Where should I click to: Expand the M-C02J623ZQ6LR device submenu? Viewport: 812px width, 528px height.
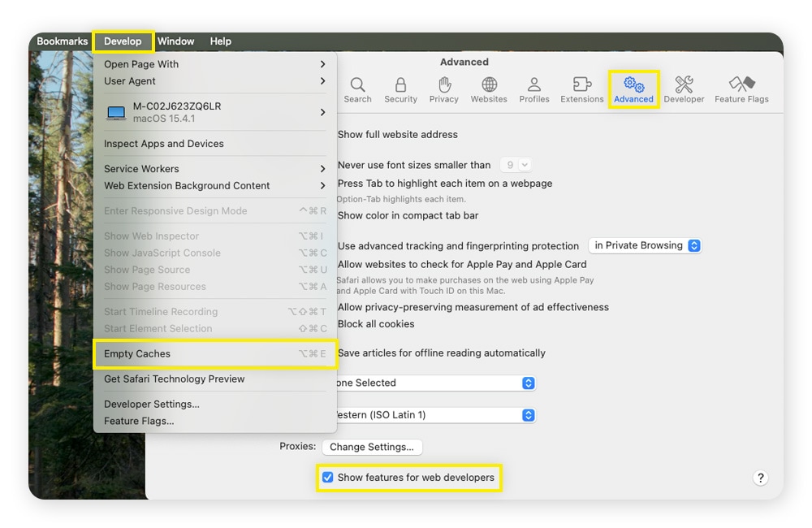[215, 112]
